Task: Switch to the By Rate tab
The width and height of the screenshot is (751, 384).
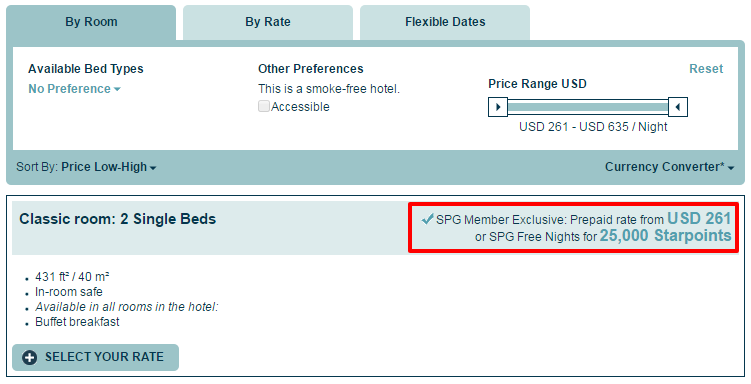Action: (x=268, y=22)
